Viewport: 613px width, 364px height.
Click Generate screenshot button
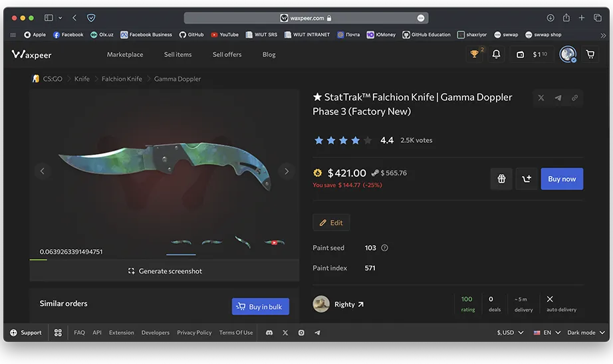(x=165, y=271)
